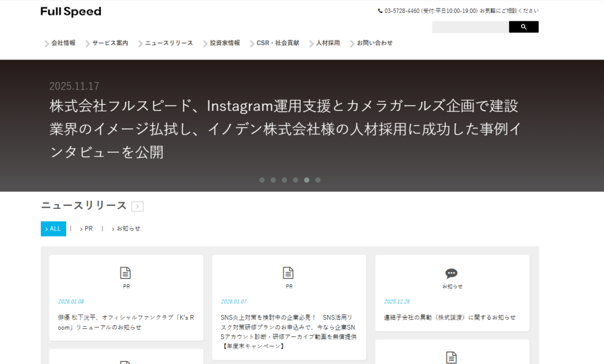Open 連結子会社の異動 news article

coord(449,317)
